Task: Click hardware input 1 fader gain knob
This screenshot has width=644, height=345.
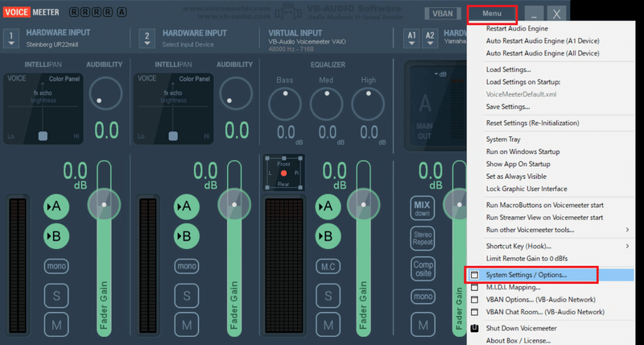Action: coord(104,205)
